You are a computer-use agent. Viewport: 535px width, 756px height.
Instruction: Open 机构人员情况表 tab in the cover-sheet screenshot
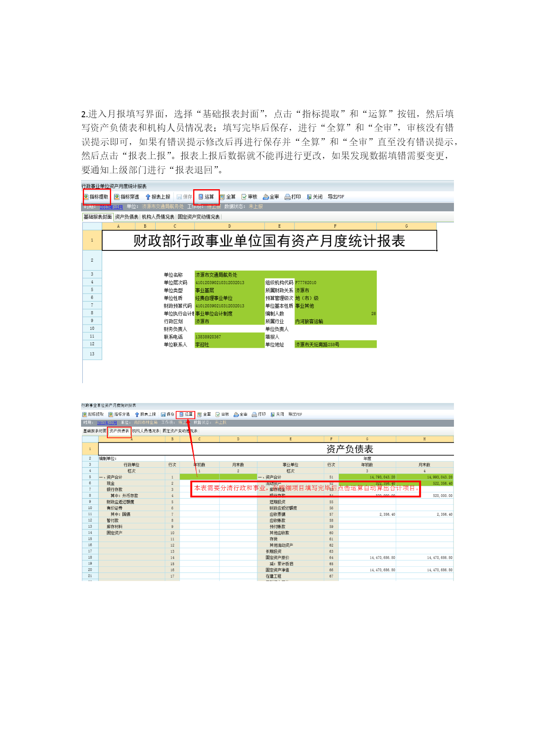click(x=158, y=217)
